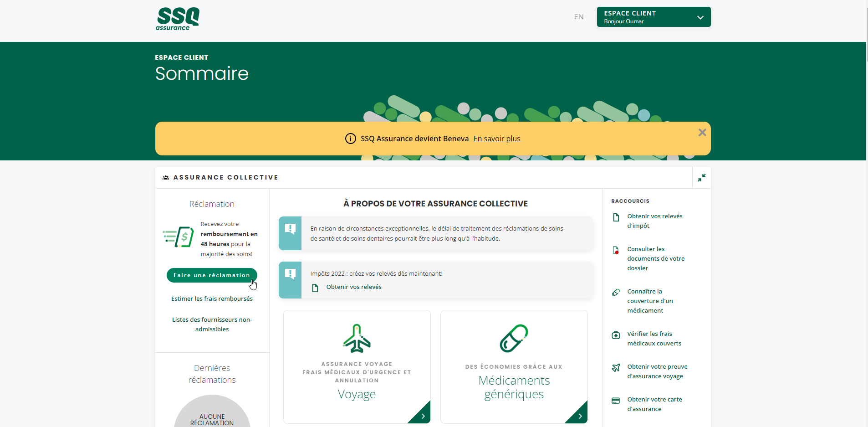The height and width of the screenshot is (427, 868).
Task: Click the info icon in the yellow banner
Action: 350,139
